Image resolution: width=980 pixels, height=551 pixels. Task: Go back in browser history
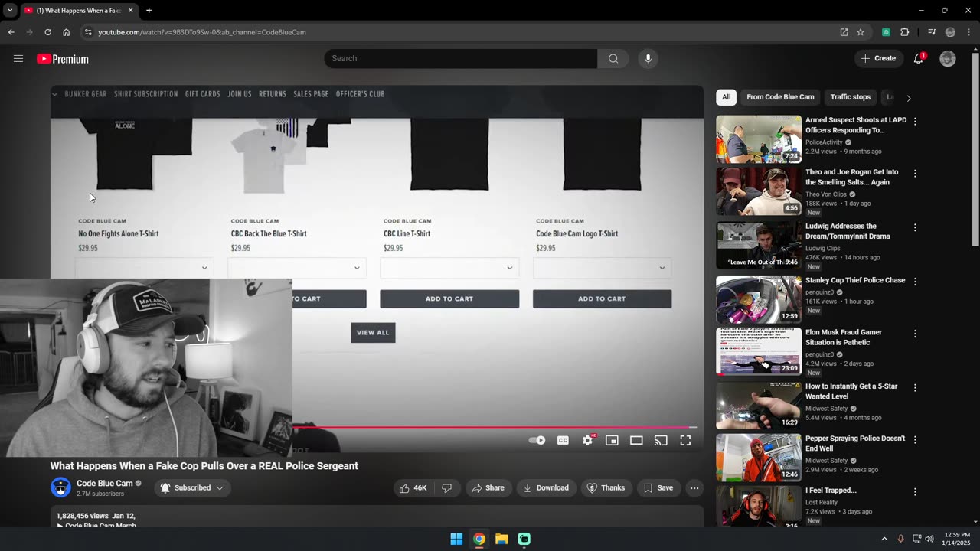click(11, 32)
